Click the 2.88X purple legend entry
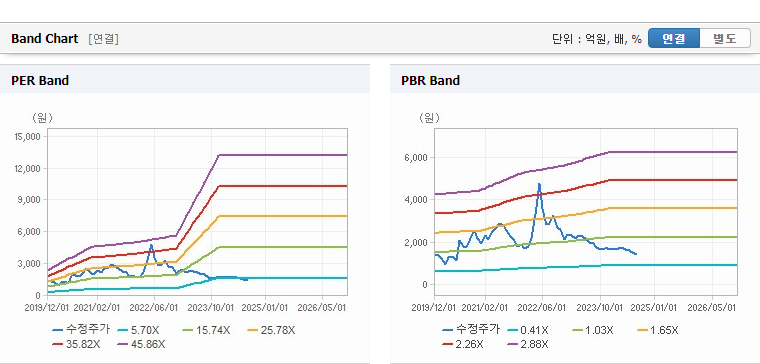The image size is (760, 364). tap(528, 344)
